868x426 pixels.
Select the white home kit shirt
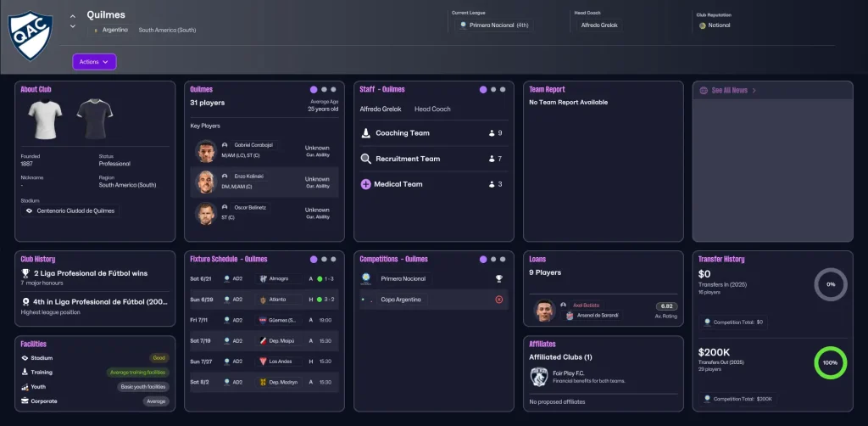[45, 119]
